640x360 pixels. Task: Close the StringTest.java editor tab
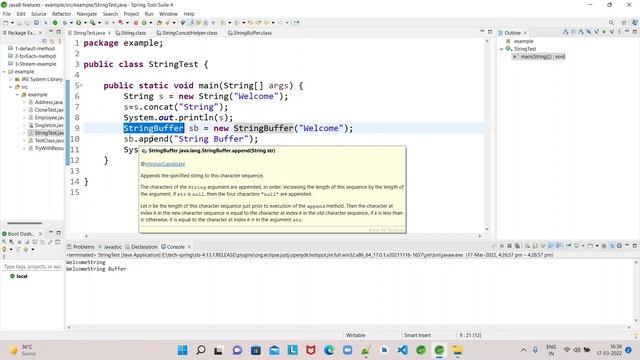[109, 33]
